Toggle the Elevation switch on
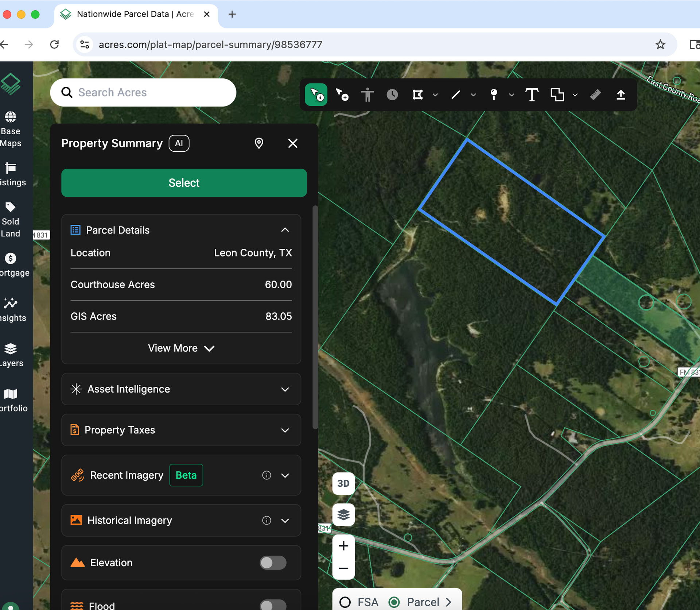 pyautogui.click(x=273, y=563)
